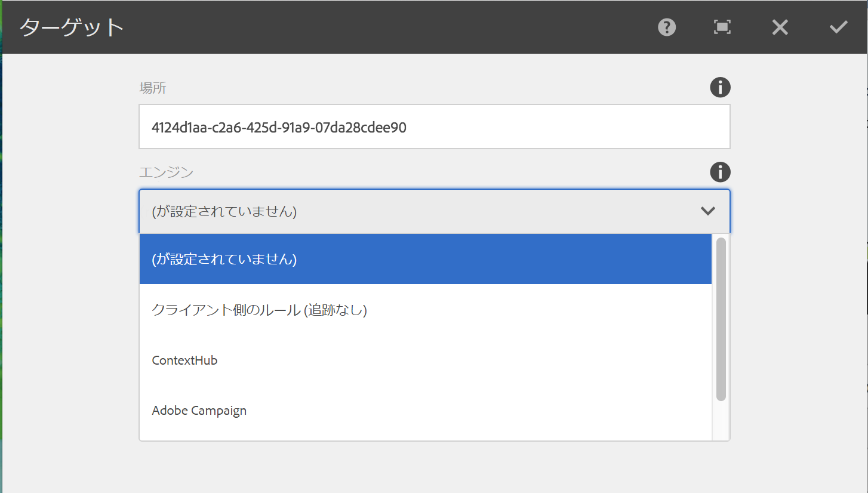Click the scrollbar track below the thumb
The width and height of the screenshot is (868, 493).
point(721,421)
